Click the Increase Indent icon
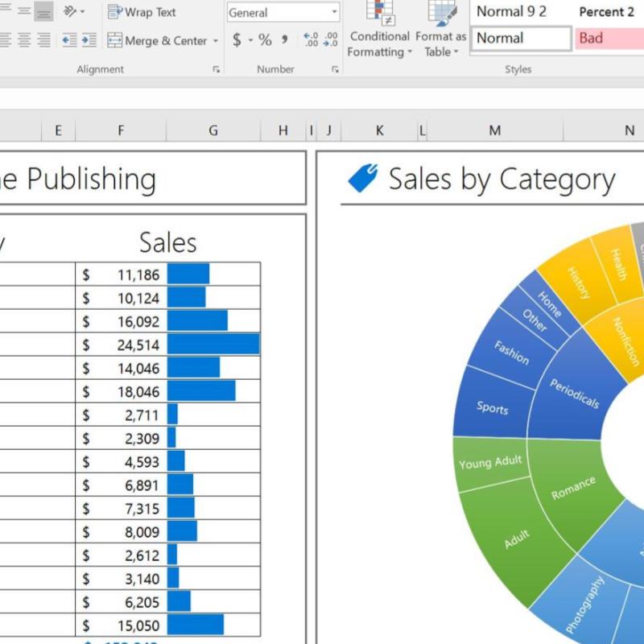Image resolution: width=644 pixels, height=644 pixels. tap(89, 40)
